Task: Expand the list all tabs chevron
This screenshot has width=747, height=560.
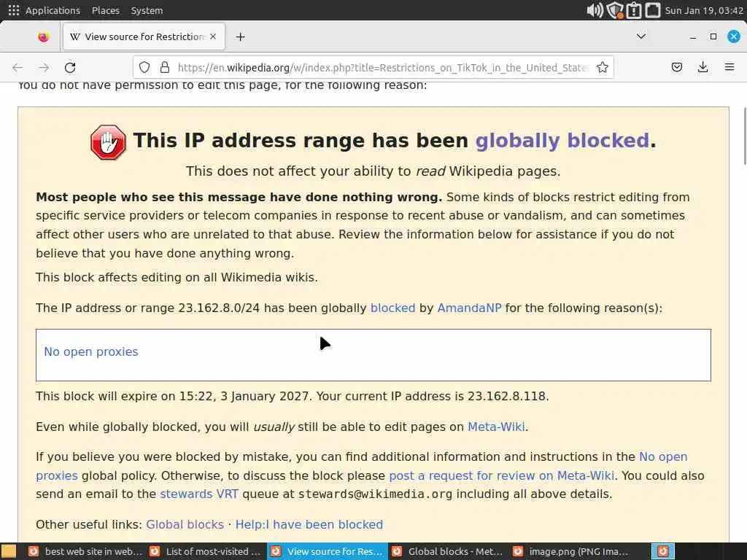Action: coord(640,36)
